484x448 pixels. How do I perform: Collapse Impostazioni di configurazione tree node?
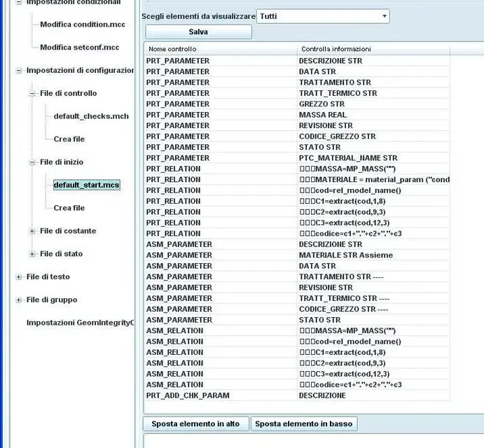(x=18, y=71)
